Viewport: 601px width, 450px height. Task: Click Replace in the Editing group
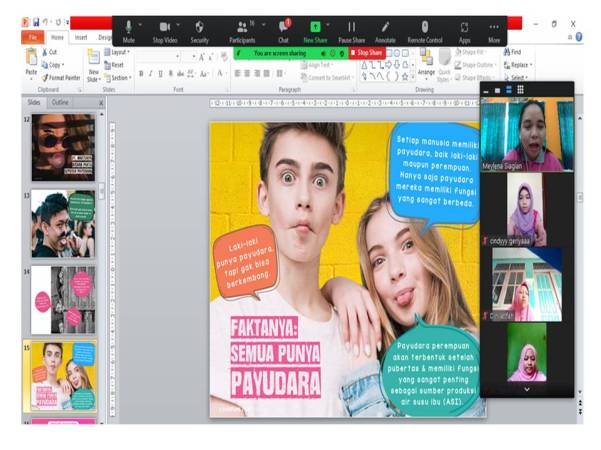[518, 64]
